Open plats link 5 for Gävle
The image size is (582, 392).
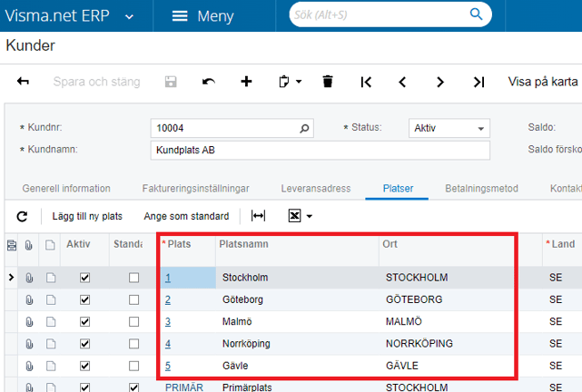pos(168,366)
